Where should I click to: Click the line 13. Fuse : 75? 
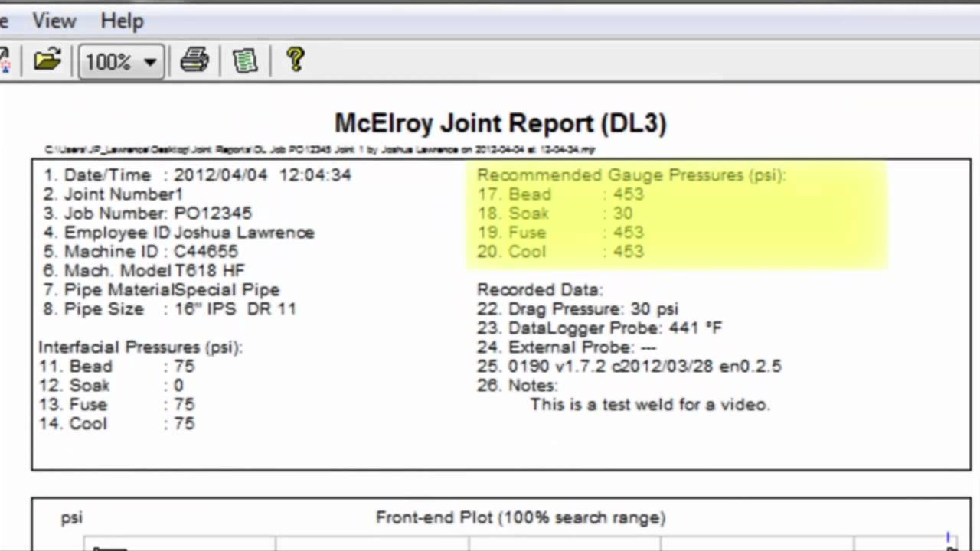[116, 405]
